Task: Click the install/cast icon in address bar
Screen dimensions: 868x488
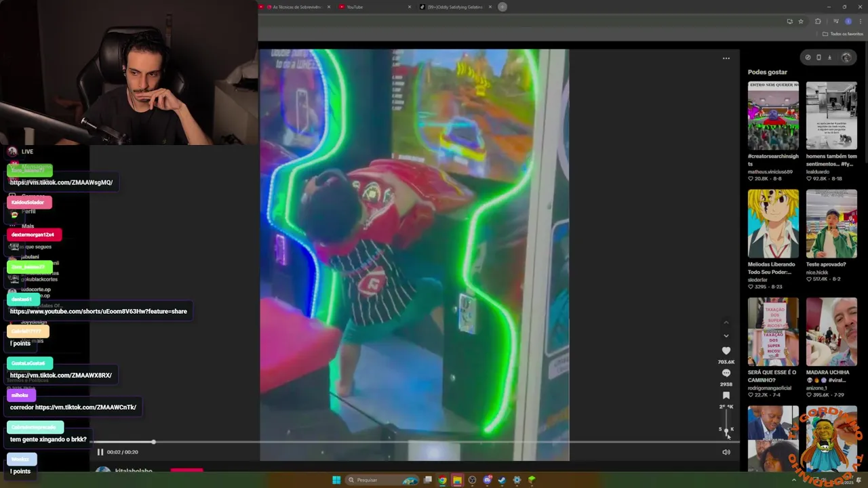Action: pos(789,21)
